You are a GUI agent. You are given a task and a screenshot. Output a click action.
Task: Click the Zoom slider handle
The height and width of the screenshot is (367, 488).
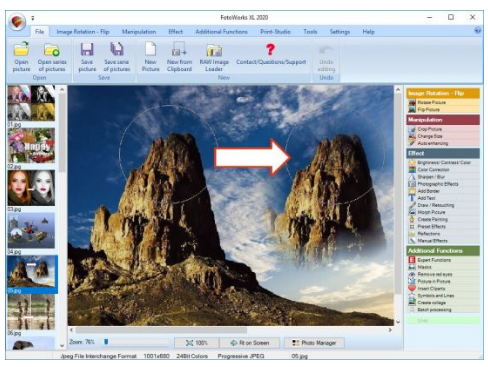pos(106,342)
